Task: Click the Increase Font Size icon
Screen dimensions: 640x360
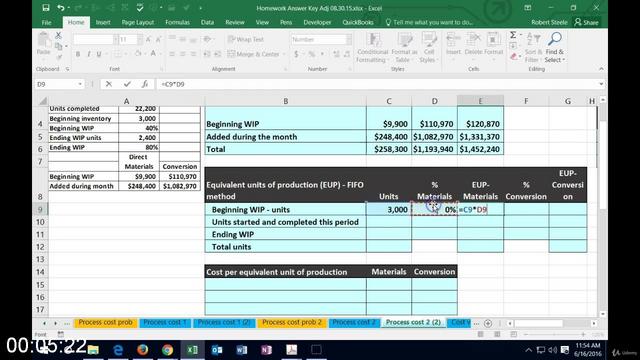Action: pyautogui.click(x=148, y=40)
